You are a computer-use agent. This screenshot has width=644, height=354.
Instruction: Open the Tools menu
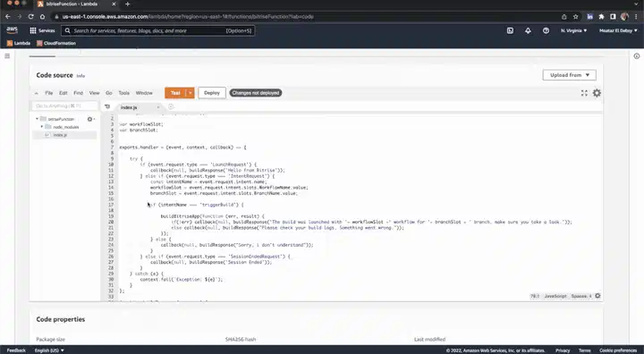[123, 93]
